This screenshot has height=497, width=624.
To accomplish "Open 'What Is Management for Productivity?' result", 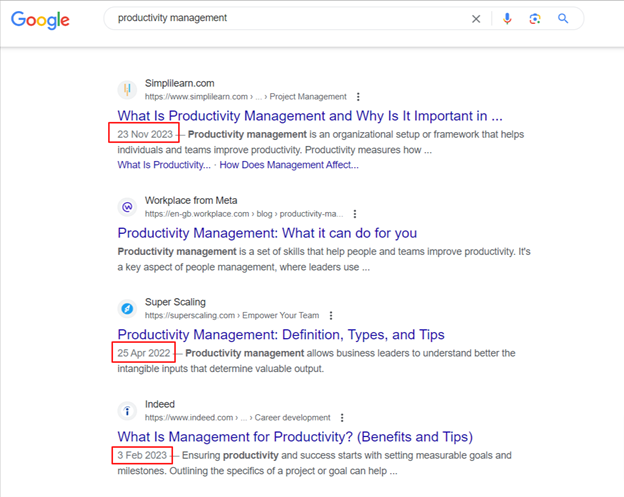I will (x=295, y=437).
